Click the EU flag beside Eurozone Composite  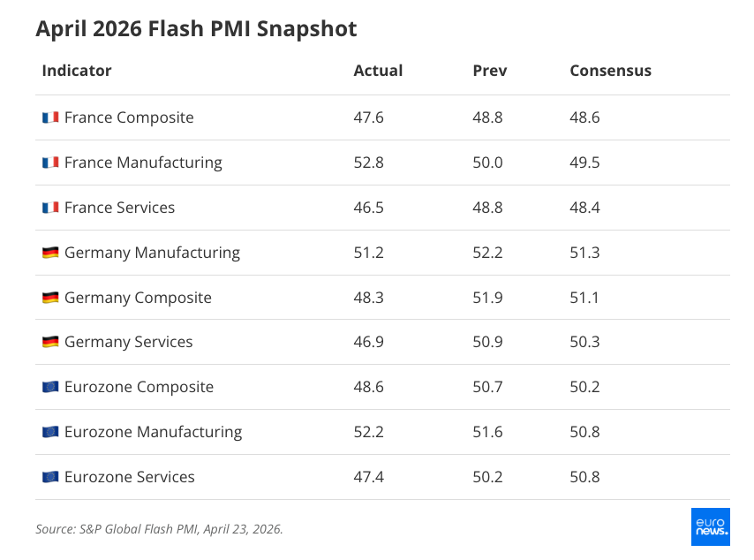[x=50, y=387]
